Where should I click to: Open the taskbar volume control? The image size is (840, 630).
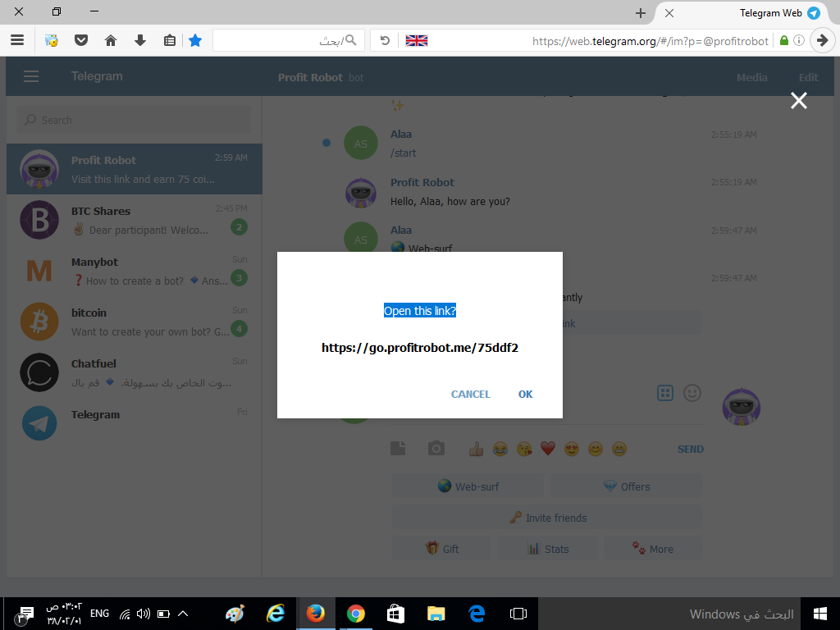click(143, 614)
